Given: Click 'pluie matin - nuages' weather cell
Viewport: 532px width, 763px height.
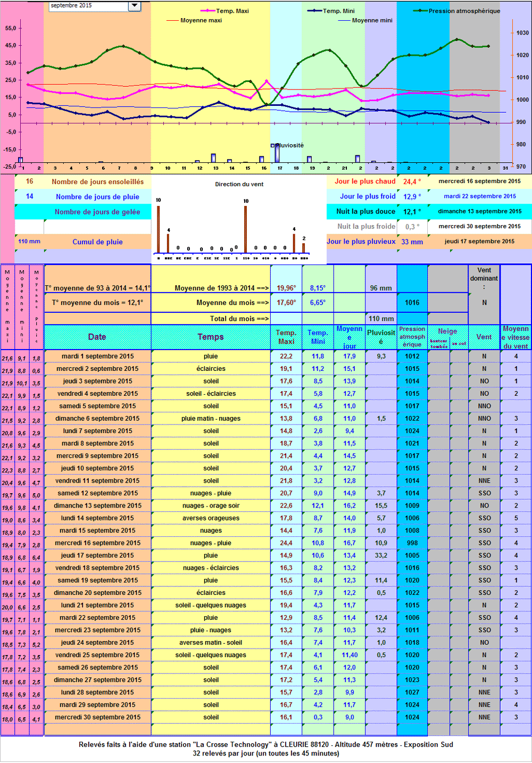Looking at the screenshot, I should click(211, 418).
